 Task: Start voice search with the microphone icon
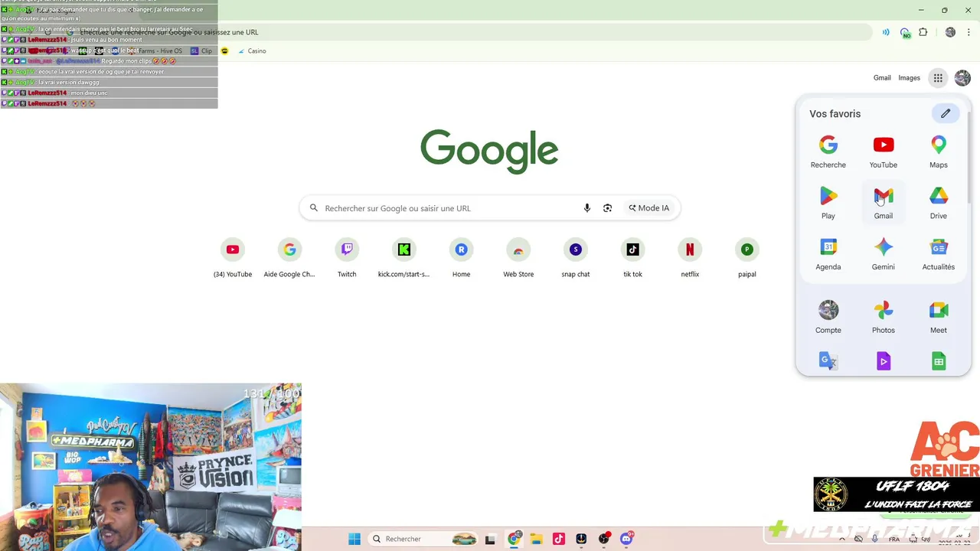coord(586,208)
